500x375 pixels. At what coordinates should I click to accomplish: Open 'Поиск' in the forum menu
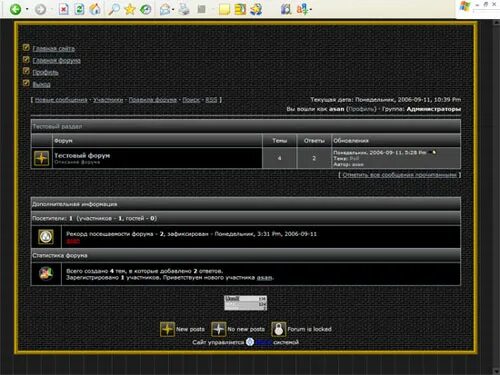pos(191,100)
